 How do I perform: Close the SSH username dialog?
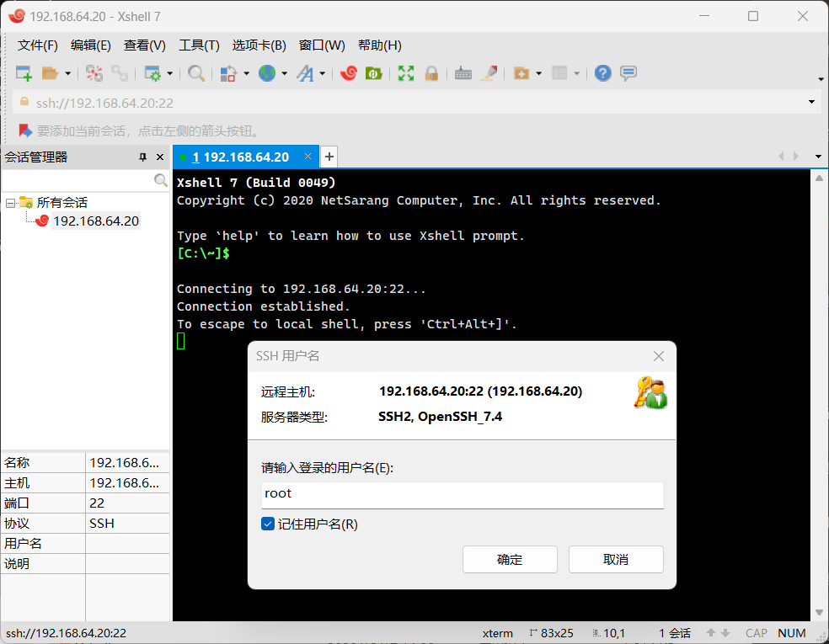tap(659, 356)
